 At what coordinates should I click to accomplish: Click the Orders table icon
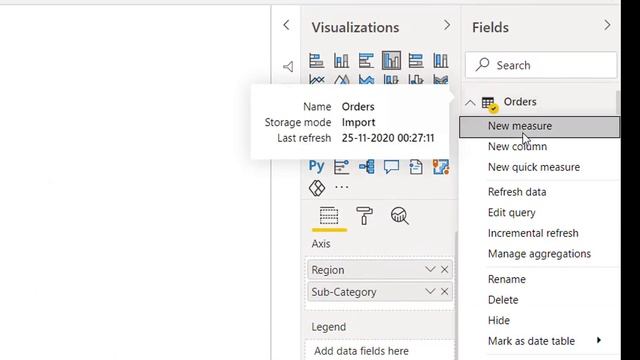click(x=489, y=103)
